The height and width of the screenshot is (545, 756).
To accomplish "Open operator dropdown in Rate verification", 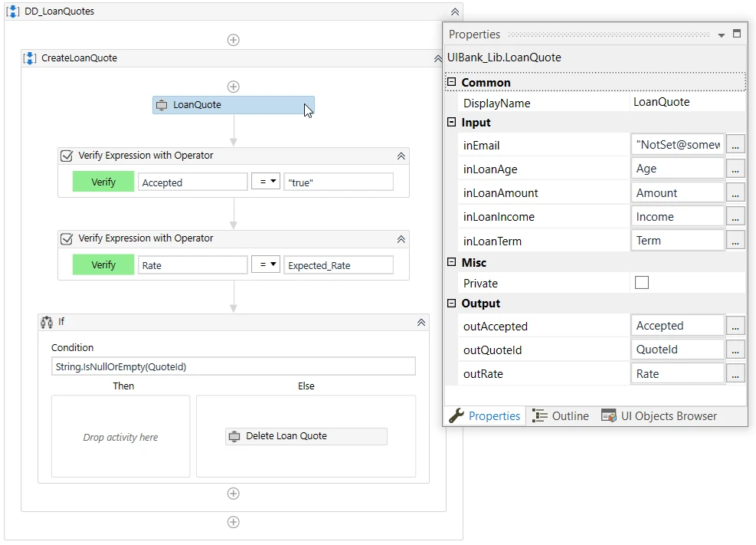I will (266, 264).
